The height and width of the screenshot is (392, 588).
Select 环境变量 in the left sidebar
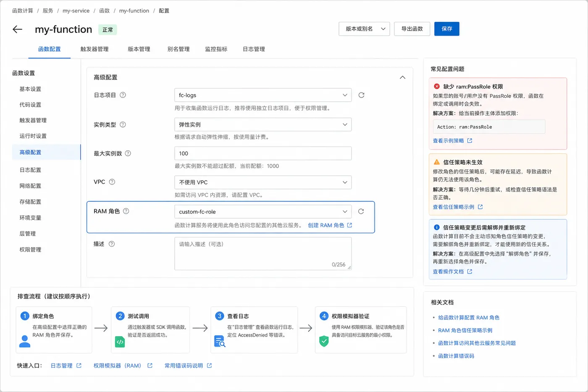point(30,218)
